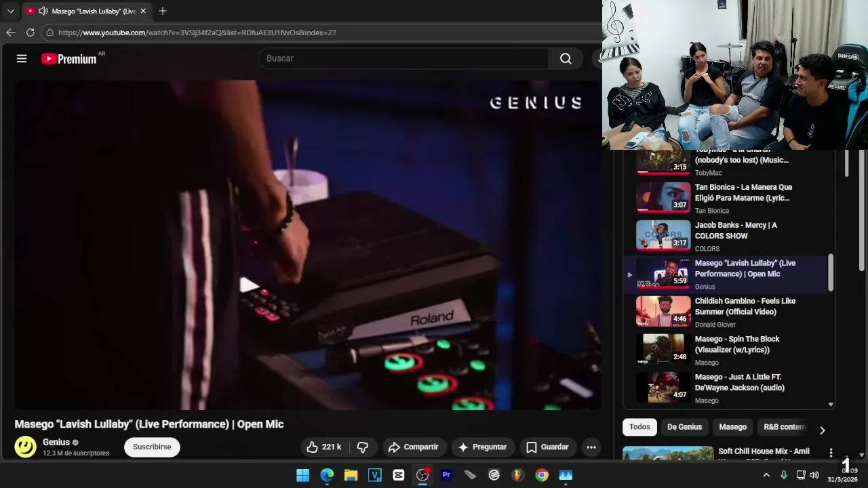868x488 pixels.
Task: Open the tab search dropdown chevron
Action: coord(10,11)
